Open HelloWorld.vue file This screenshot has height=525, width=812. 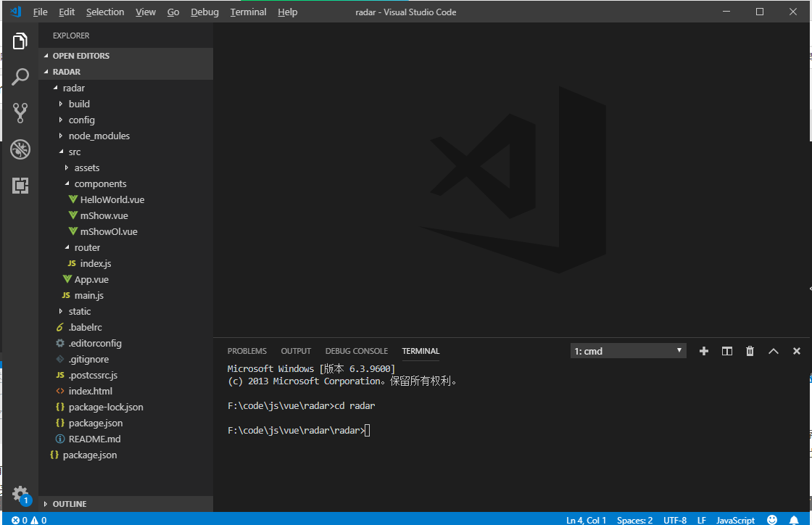tap(112, 199)
